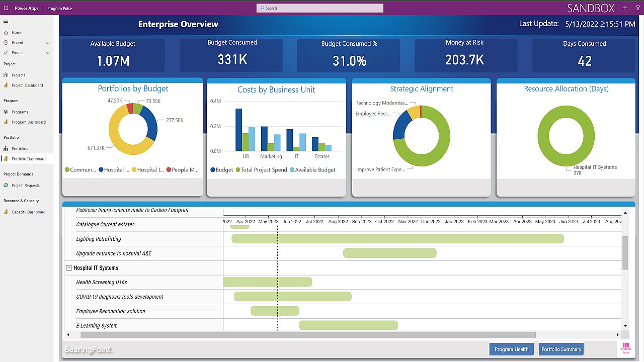Click the Project Requests sidebar icon
This screenshot has height=362, width=644.
(x=6, y=185)
